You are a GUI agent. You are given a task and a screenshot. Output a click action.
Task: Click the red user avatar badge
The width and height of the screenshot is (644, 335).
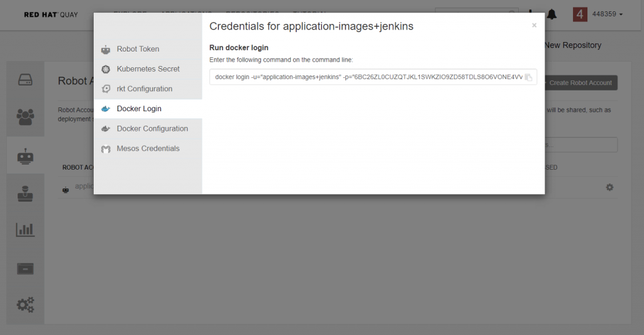click(580, 14)
